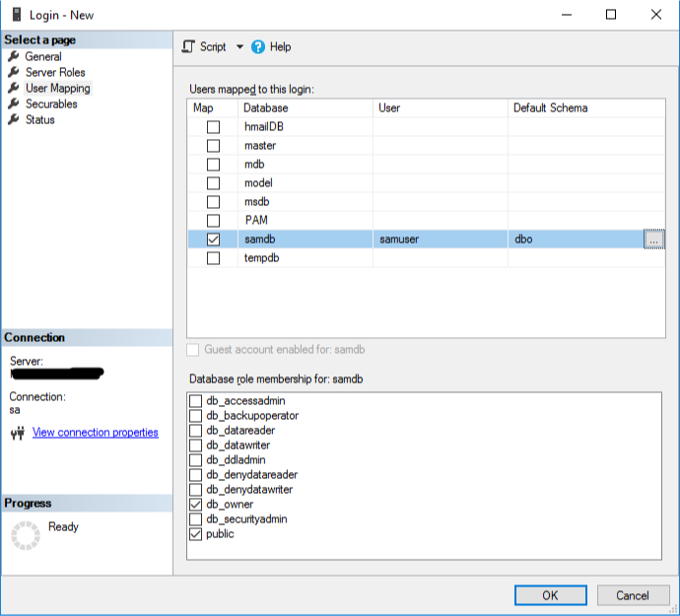Switch to the Server Roles page
Viewport: 680px width, 616px height.
click(x=55, y=72)
